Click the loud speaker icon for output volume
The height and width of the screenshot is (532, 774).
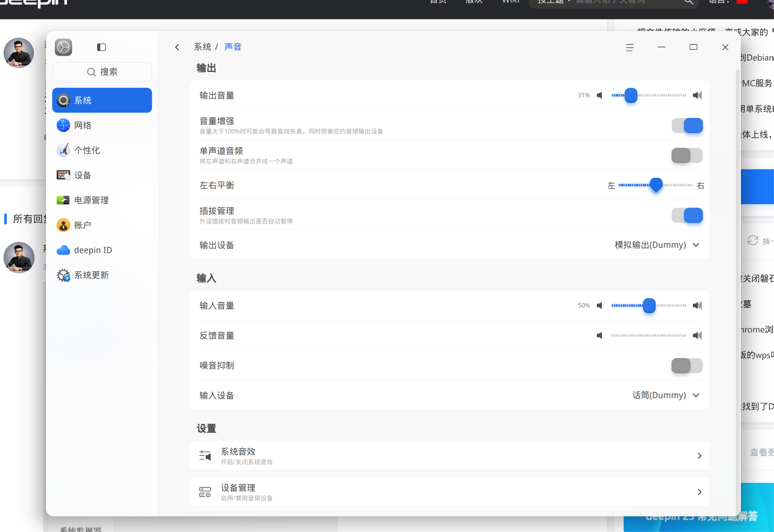click(697, 95)
